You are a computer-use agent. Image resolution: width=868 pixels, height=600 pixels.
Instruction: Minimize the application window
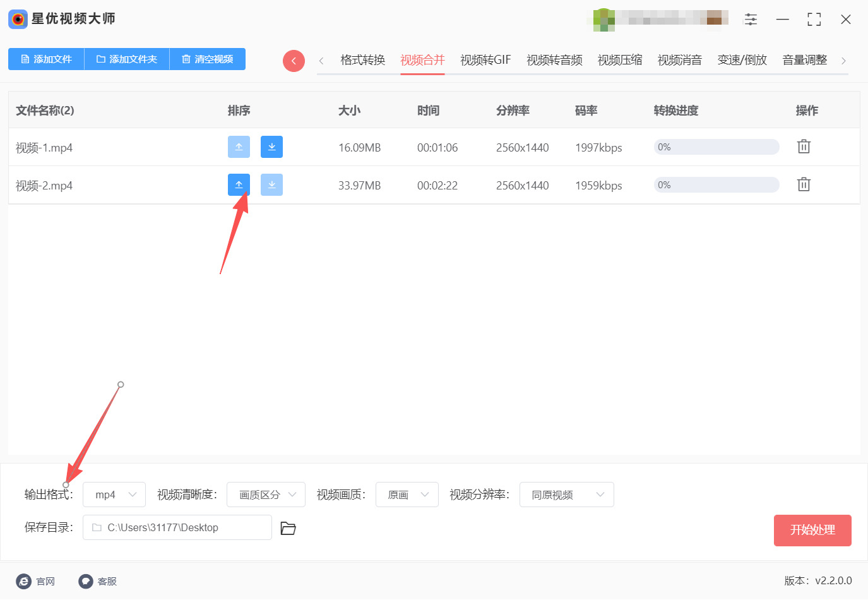point(783,20)
